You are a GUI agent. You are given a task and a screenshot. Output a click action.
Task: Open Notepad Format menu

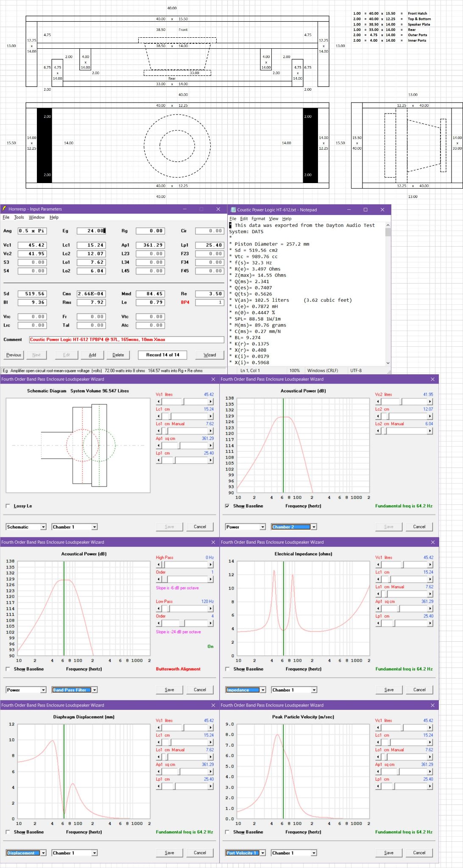pos(258,219)
